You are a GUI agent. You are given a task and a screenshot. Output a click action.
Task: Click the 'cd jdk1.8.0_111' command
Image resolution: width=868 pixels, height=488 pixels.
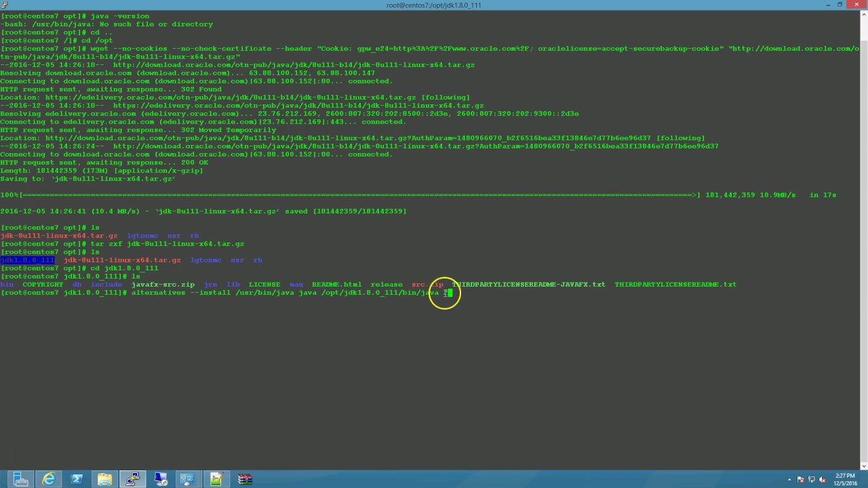[x=125, y=268]
